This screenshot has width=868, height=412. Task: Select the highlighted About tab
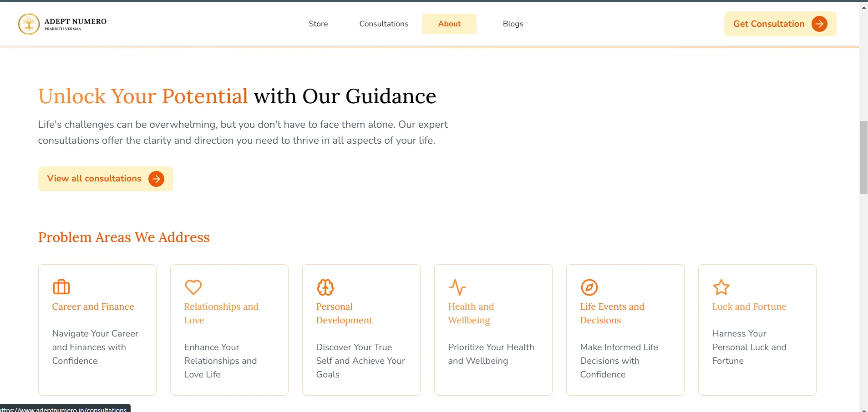pyautogui.click(x=449, y=24)
